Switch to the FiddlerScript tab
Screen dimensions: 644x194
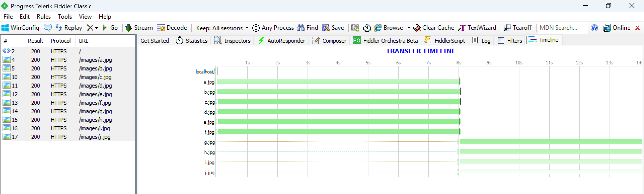(x=445, y=41)
